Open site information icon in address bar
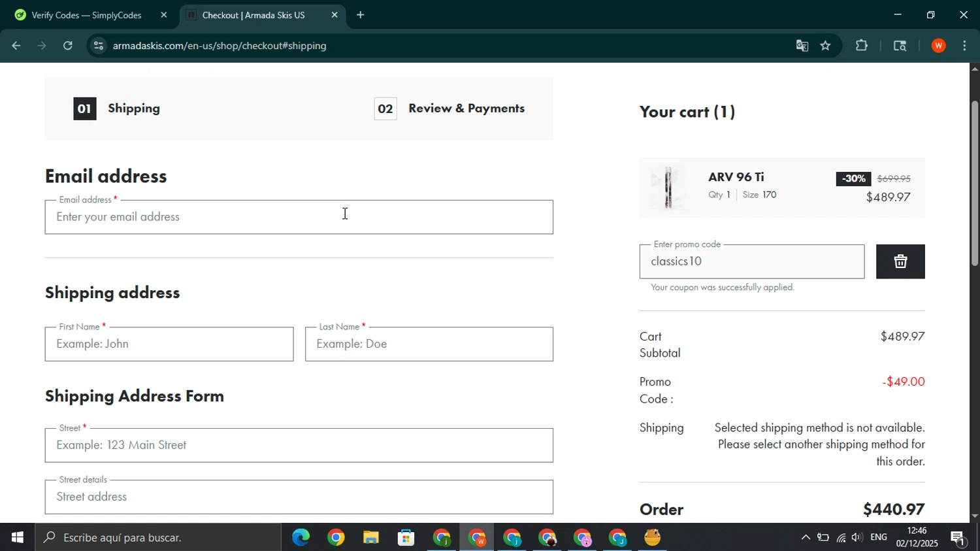 99,46
